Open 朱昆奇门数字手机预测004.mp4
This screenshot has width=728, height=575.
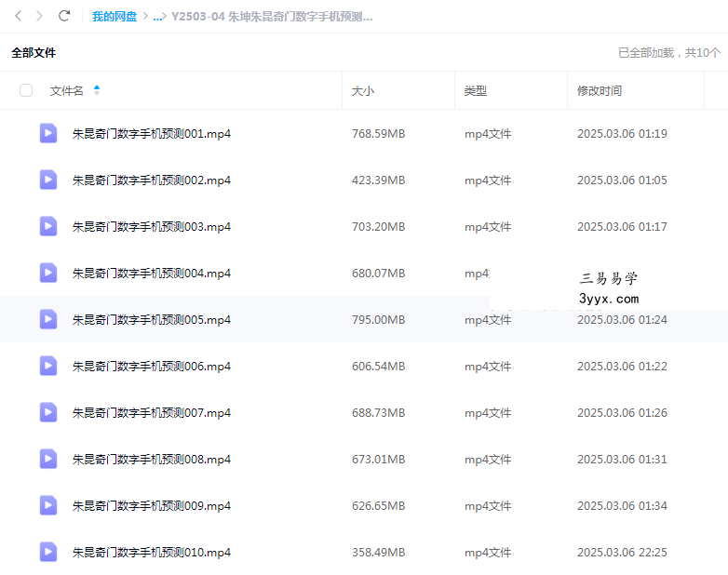[152, 274]
